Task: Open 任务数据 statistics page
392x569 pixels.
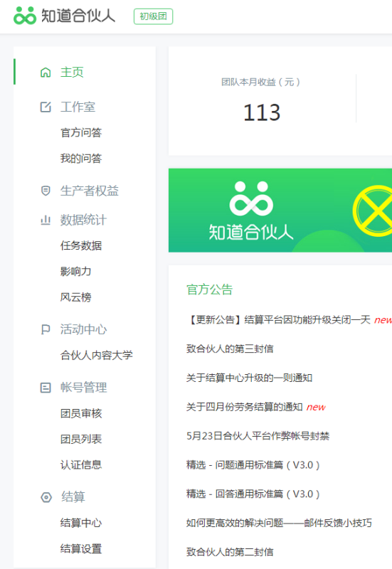Action: [81, 245]
